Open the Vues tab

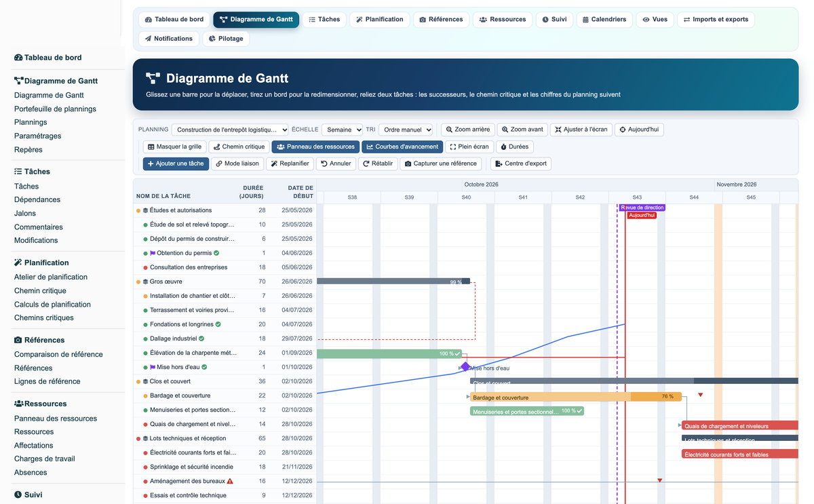[x=655, y=20]
